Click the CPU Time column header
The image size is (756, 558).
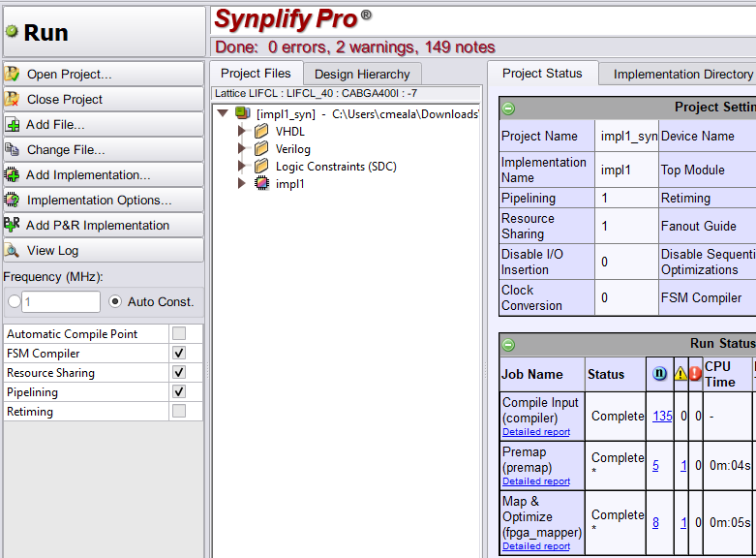(x=727, y=374)
